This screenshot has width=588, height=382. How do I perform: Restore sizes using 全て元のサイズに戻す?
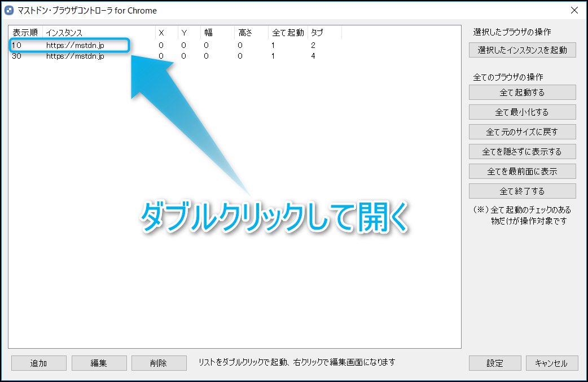522,132
